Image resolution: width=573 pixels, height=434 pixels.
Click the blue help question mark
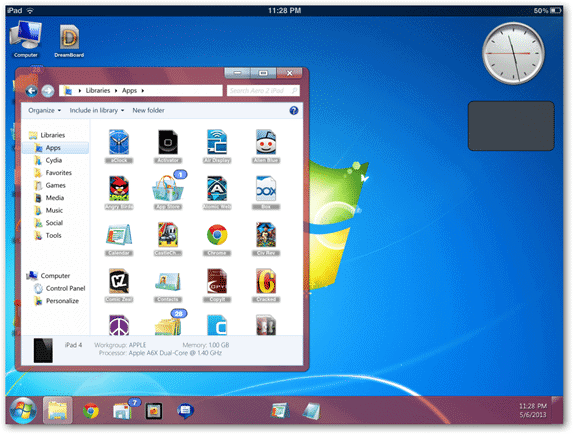[293, 110]
